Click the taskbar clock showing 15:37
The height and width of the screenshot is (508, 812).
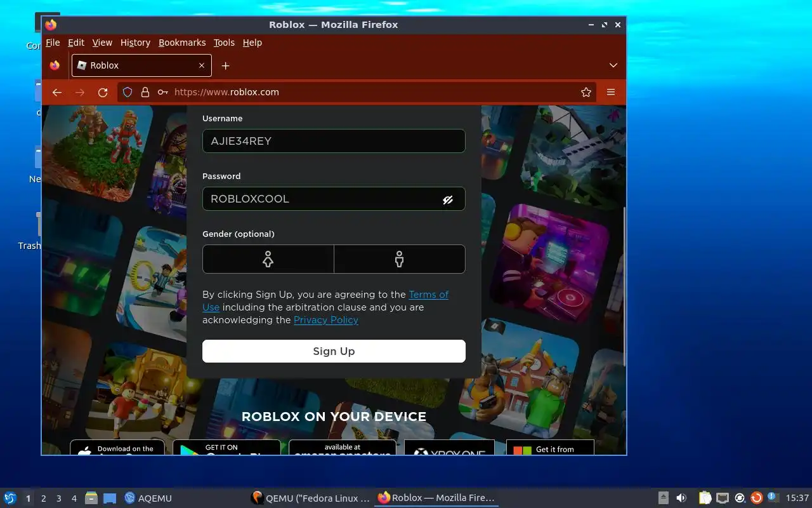[x=797, y=498]
